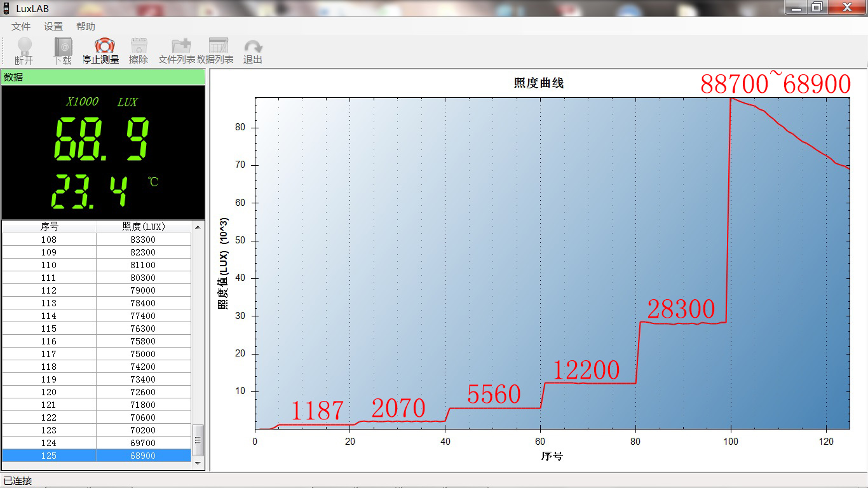This screenshot has width=868, height=488.
Task: Select the row with value 73400
Action: 97,379
